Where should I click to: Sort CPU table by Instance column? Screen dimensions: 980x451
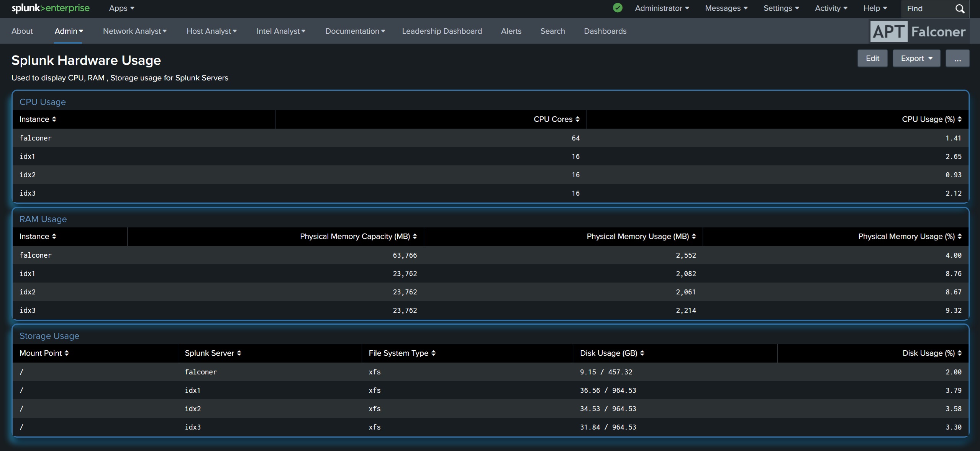pyautogui.click(x=38, y=119)
